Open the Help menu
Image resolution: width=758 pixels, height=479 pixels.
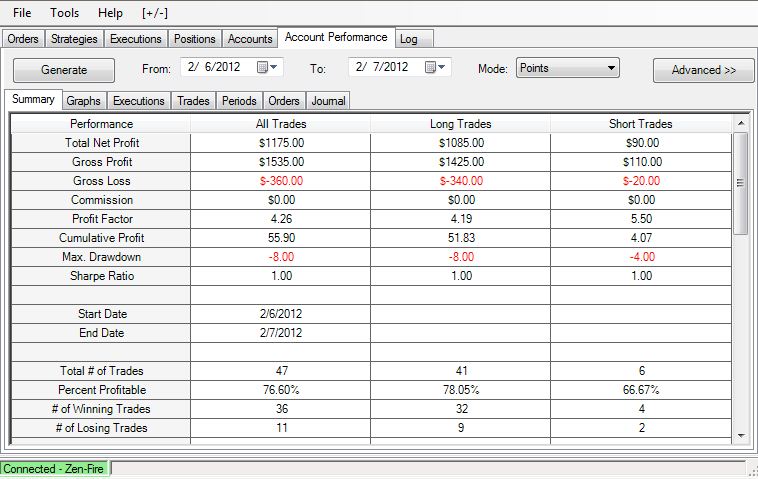(110, 13)
